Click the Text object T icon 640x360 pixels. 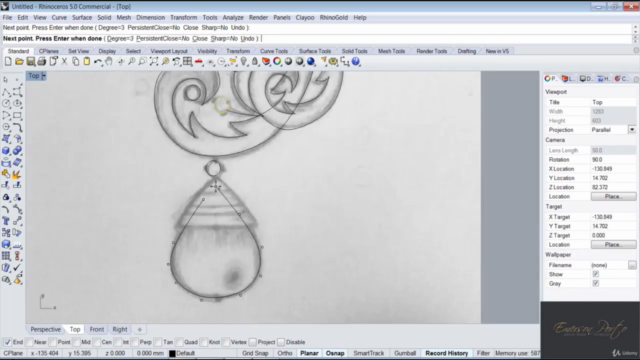point(6,221)
